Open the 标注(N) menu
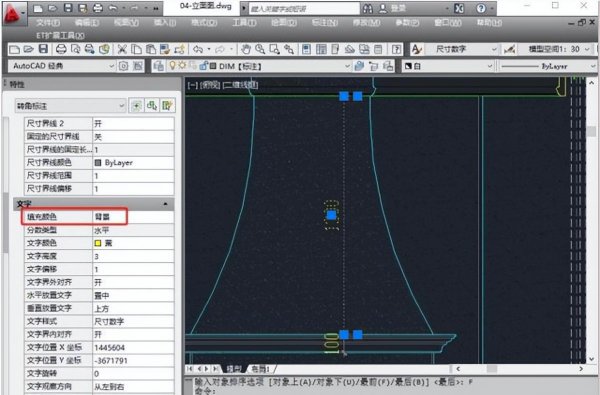Viewport: 600px width, 395px height. [324, 23]
